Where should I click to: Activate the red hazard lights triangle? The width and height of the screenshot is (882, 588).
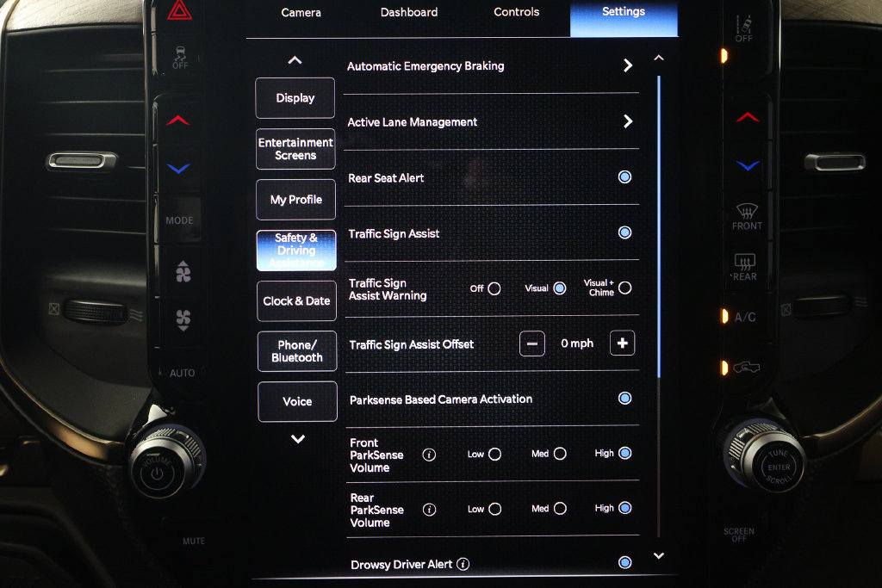(179, 10)
